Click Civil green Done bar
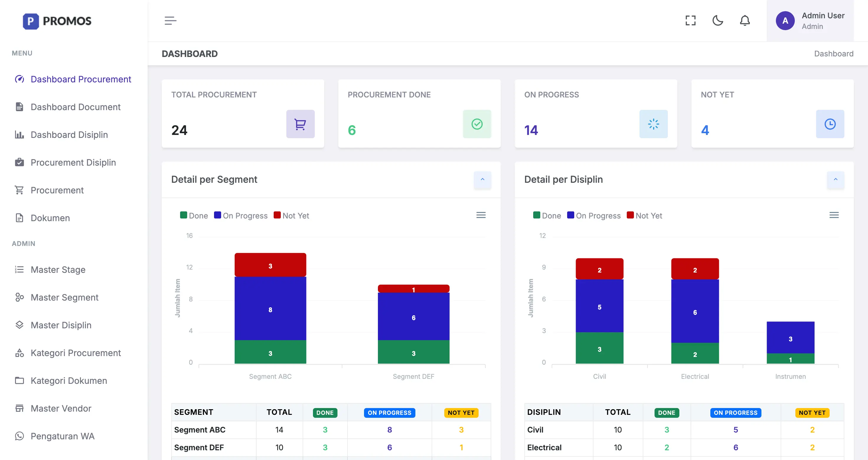The width and height of the screenshot is (868, 460). click(x=599, y=348)
